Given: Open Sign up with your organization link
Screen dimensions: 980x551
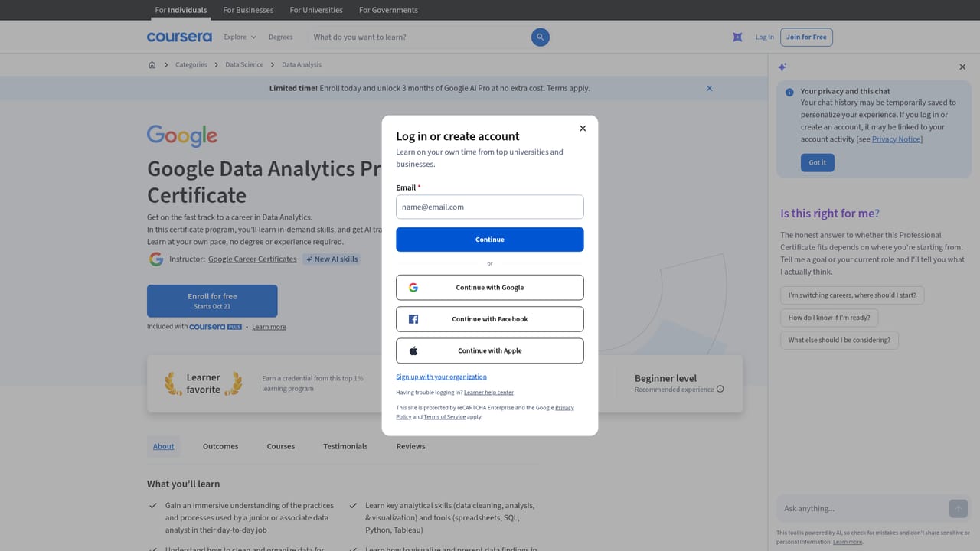Looking at the screenshot, I should pyautogui.click(x=441, y=377).
